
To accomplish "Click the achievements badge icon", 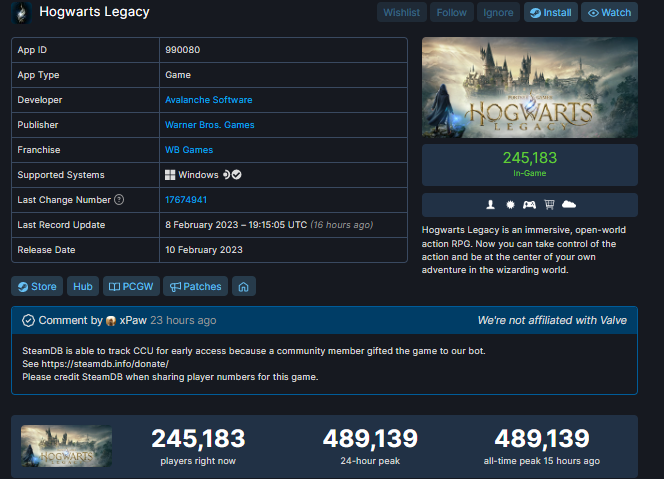I will coord(510,205).
